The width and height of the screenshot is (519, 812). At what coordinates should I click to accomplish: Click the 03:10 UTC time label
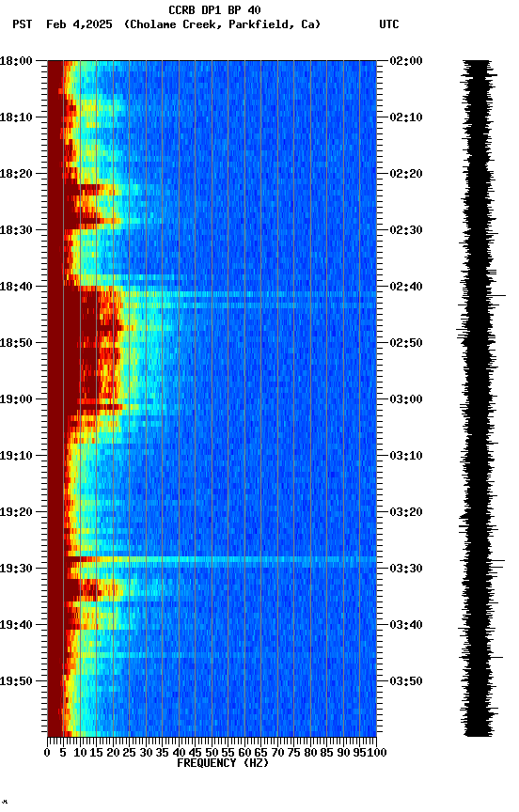point(406,456)
